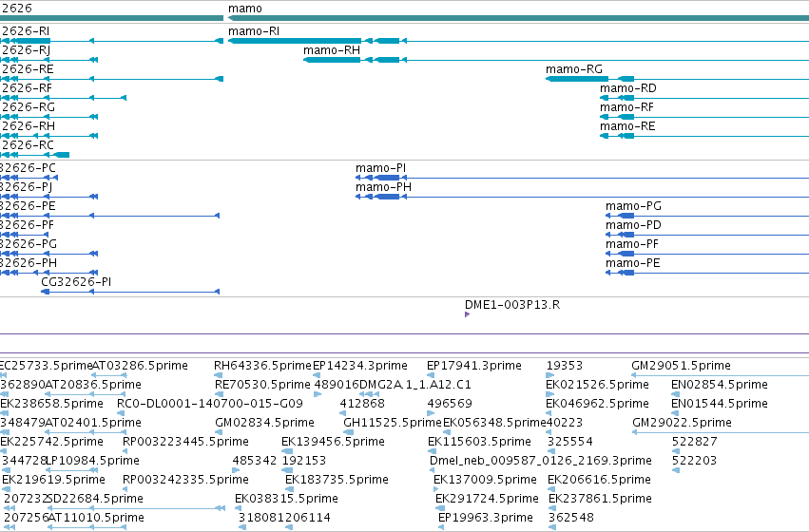Select the RE70530.5prime EST label
The image size is (809, 532).
(262, 385)
